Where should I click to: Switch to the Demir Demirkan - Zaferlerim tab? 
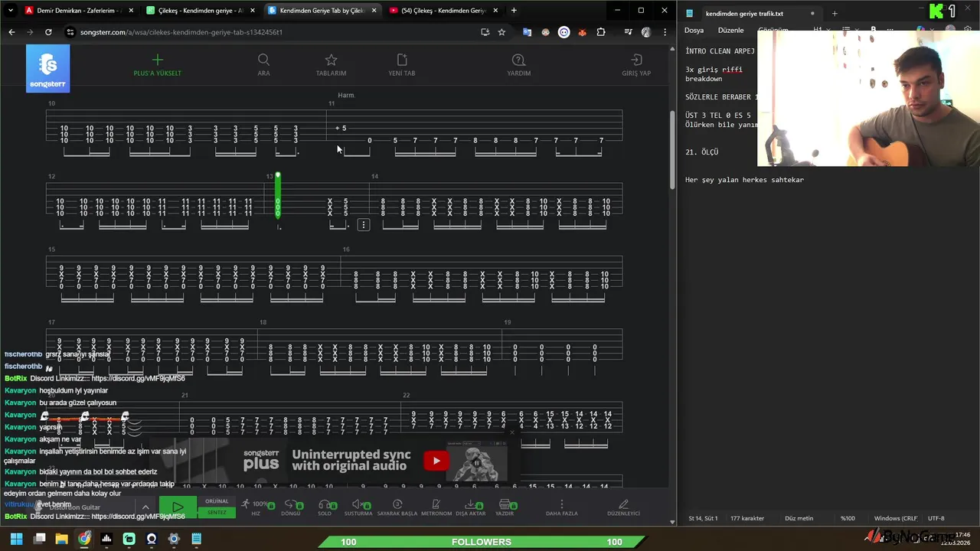[80, 11]
